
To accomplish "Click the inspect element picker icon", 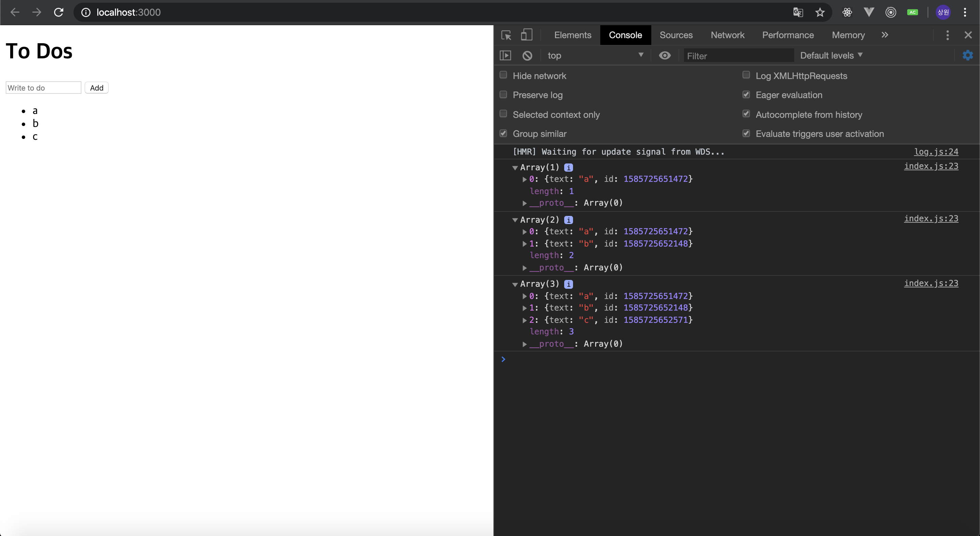I will 506,35.
